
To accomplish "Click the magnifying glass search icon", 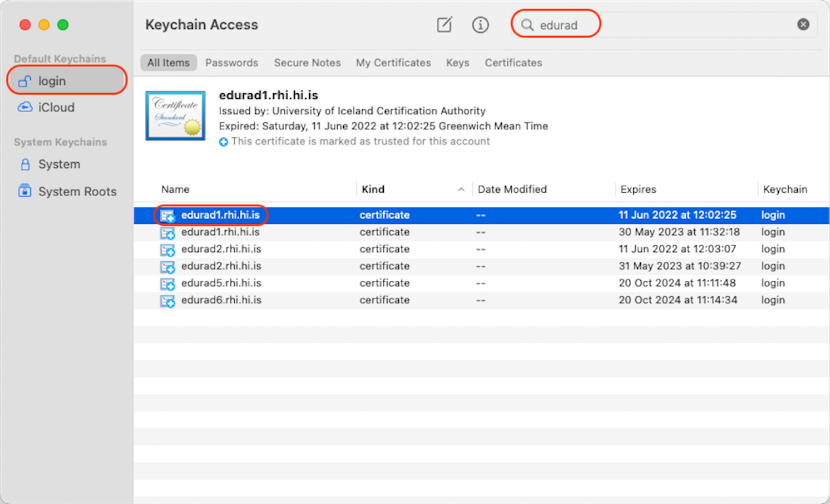I will pos(527,25).
